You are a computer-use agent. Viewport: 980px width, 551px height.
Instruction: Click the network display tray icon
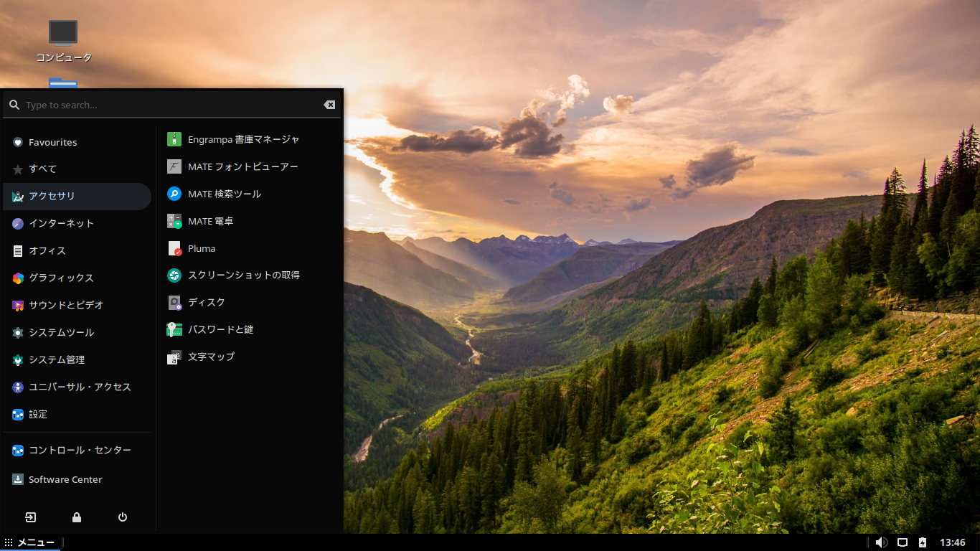point(903,542)
